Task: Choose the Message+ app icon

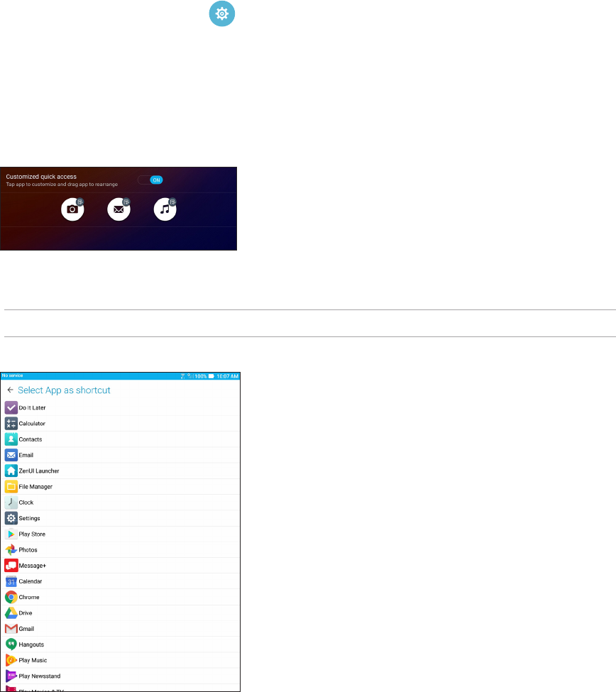Action: [11, 566]
